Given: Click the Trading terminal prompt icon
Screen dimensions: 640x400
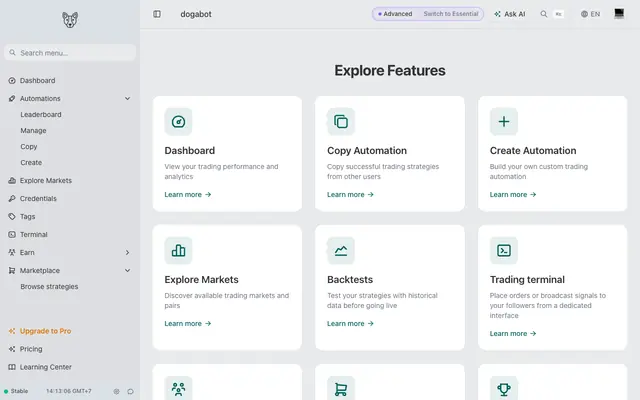Looking at the screenshot, I should point(504,251).
